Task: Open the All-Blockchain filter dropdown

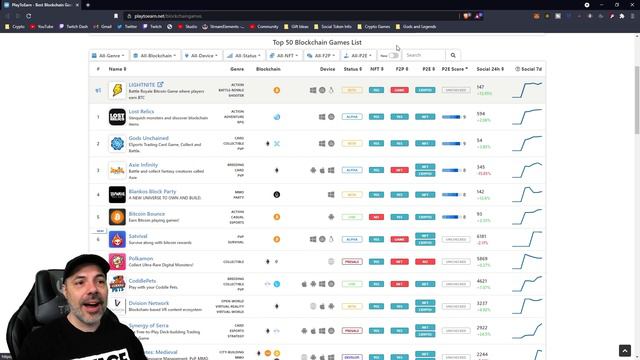Action: pos(155,56)
